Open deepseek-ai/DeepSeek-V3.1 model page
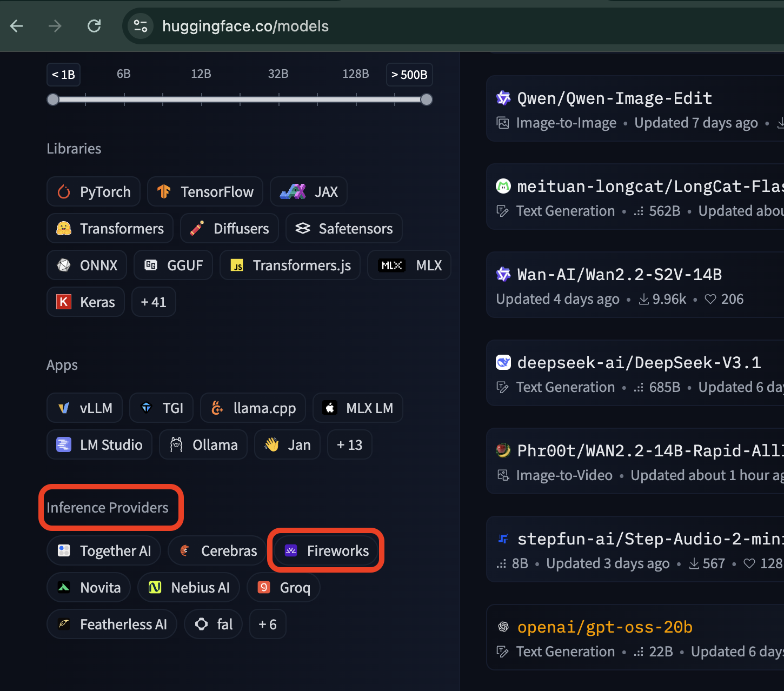This screenshot has height=691, width=784. coord(639,363)
